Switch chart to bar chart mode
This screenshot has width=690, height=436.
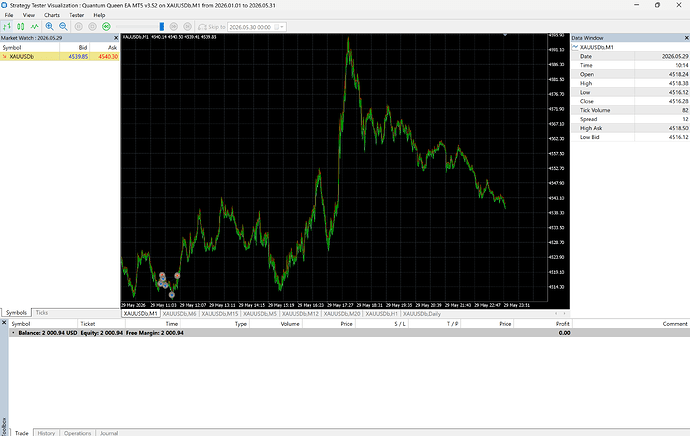click(x=7, y=27)
